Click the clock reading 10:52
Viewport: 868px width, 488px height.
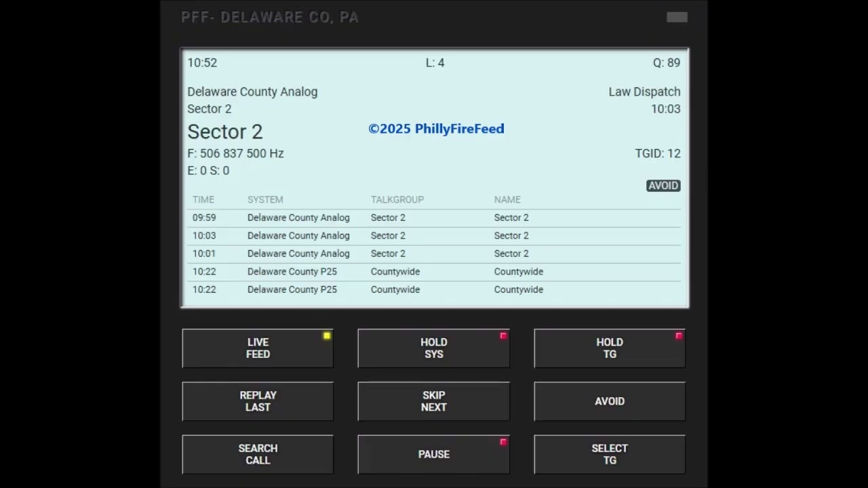tap(202, 62)
